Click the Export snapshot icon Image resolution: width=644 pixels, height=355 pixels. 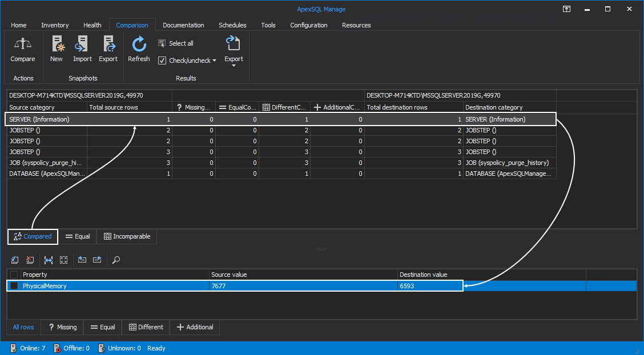click(x=108, y=43)
